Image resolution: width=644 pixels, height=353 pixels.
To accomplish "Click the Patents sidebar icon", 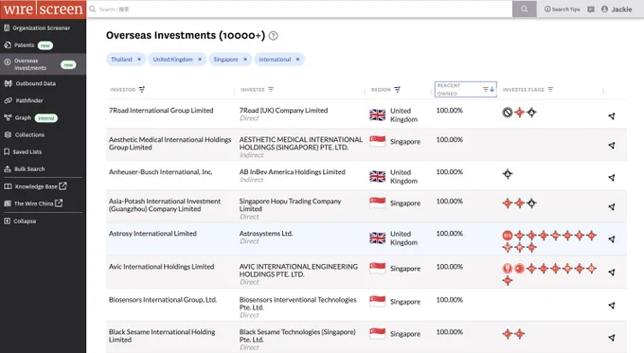I will [8, 45].
